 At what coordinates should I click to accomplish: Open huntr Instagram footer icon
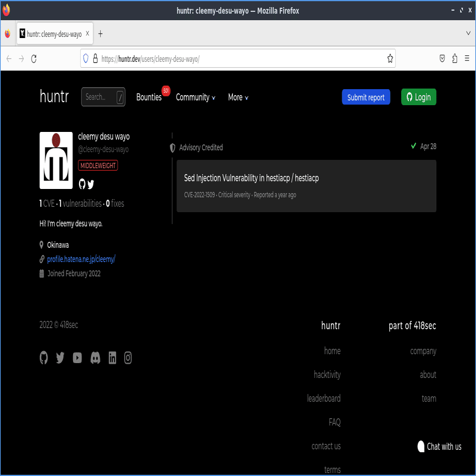point(128,358)
